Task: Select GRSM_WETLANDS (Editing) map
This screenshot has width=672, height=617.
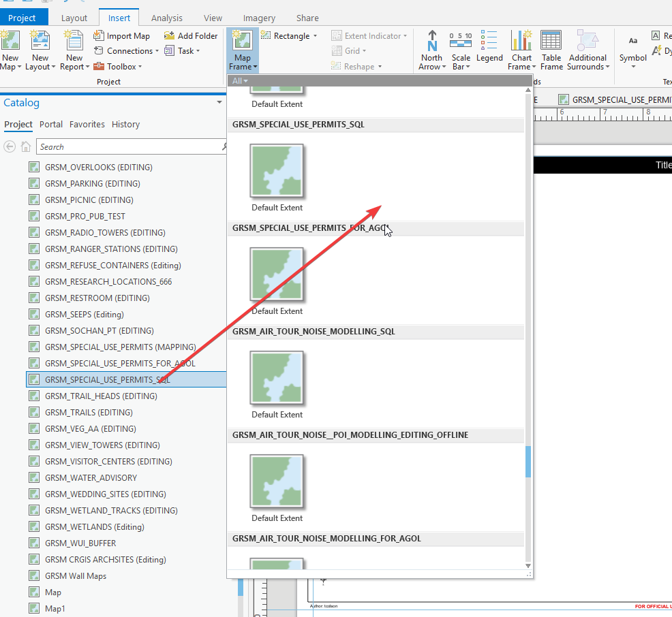Action: [x=94, y=526]
